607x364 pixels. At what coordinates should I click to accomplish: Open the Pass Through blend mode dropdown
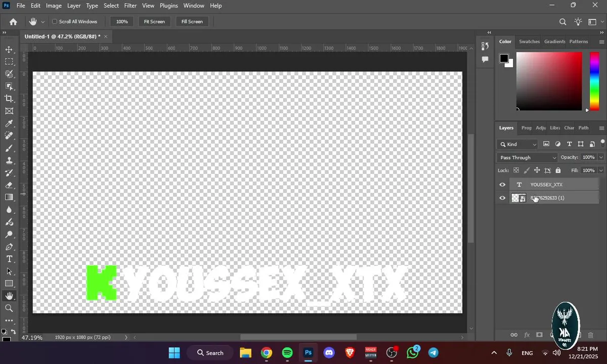pyautogui.click(x=527, y=158)
